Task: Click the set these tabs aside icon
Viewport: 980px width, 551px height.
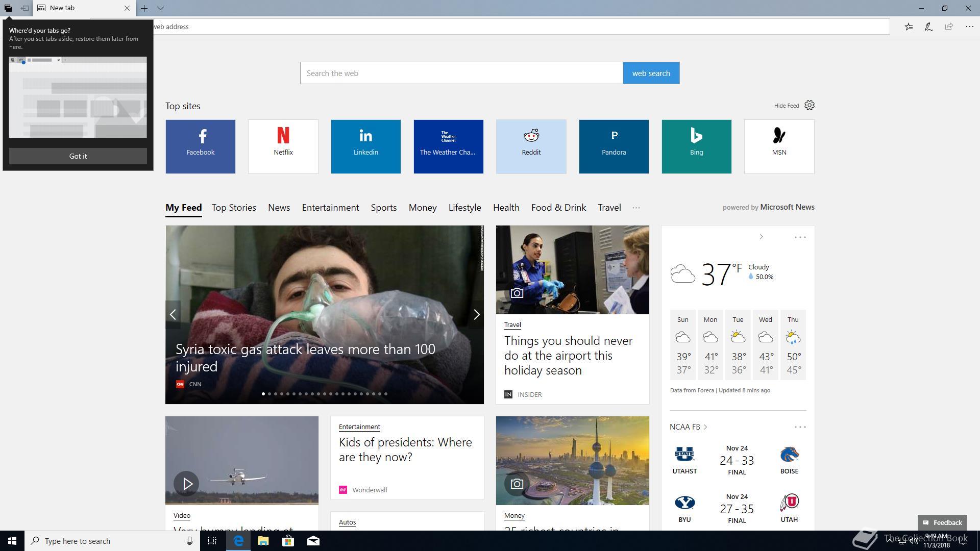Action: (24, 8)
